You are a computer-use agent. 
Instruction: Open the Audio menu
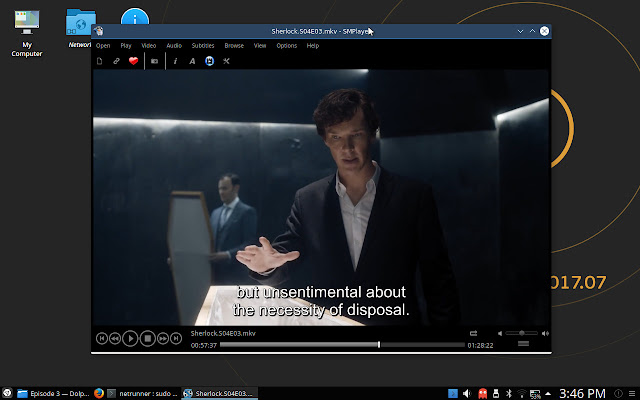(x=174, y=46)
